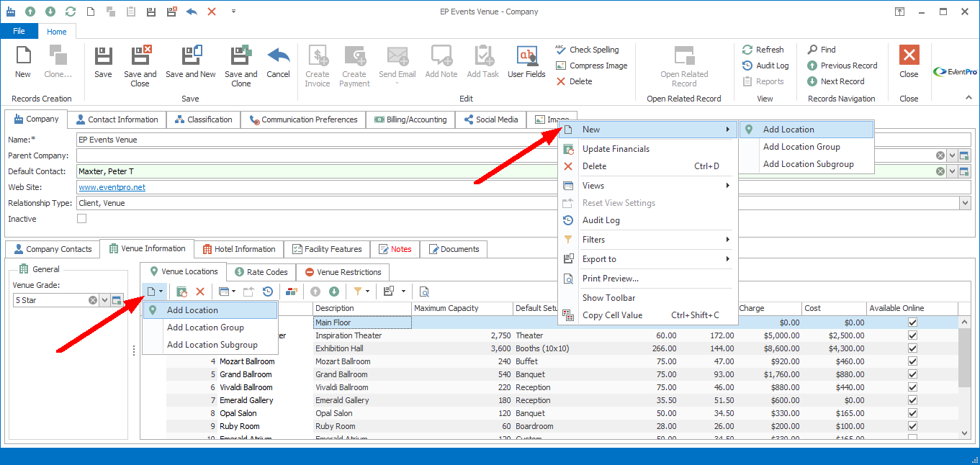Click grid toolbar red delete X
This screenshot has width=980, height=465.
(200, 292)
